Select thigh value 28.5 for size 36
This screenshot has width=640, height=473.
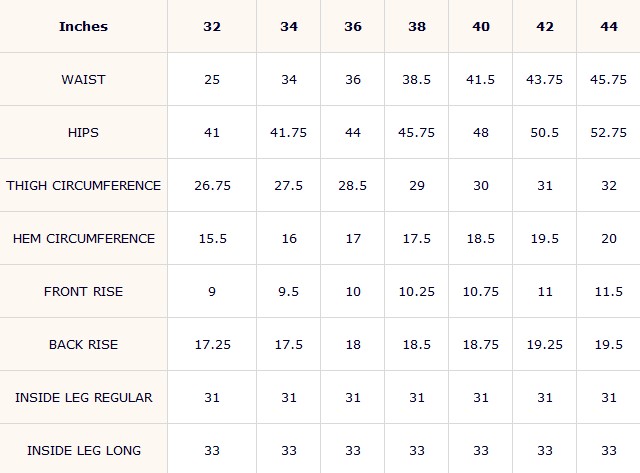pos(353,185)
